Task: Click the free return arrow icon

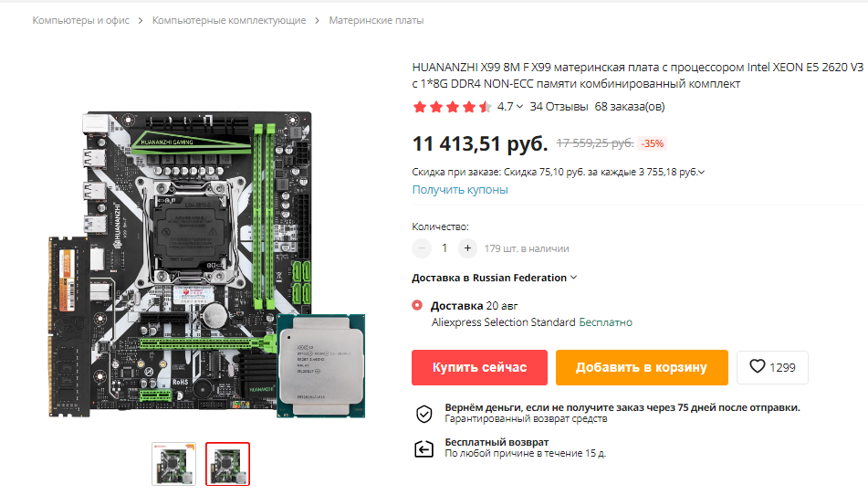Action: pyautogui.click(x=424, y=448)
